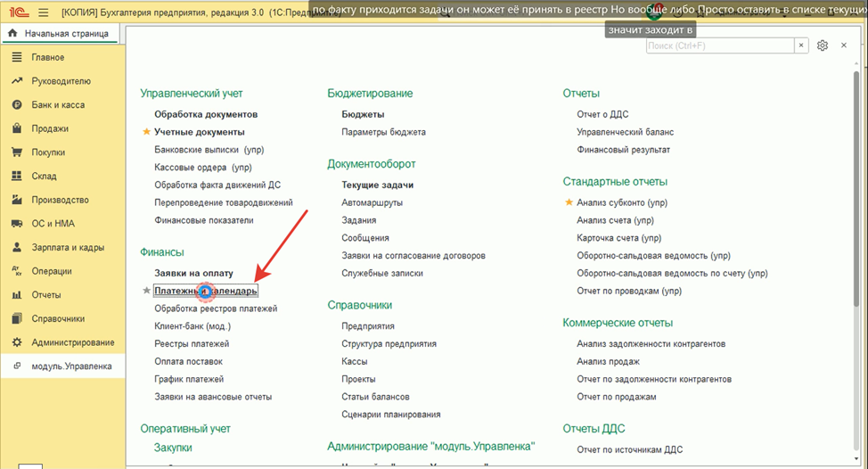Open Анализ задолженности контрагентов report

point(651,344)
